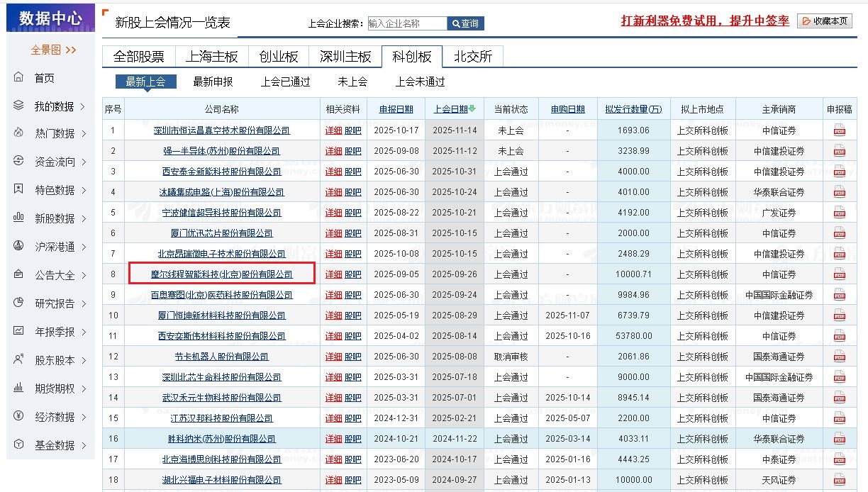
Task: Open PDF filing for 强一半导体(苏州)
Action: [x=840, y=151]
